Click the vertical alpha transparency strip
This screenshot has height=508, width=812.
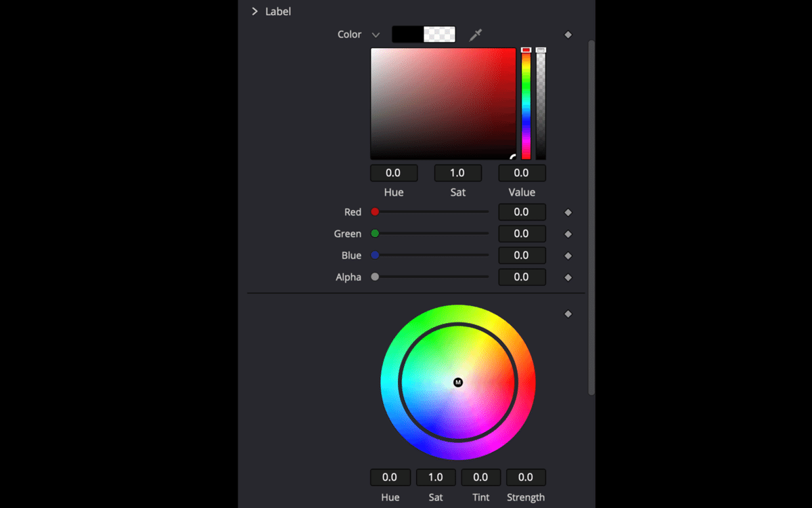point(541,104)
